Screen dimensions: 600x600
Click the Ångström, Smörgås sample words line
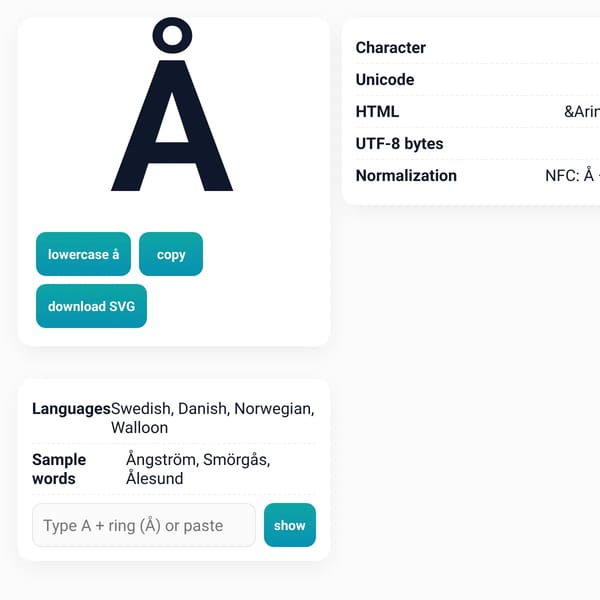198,459
